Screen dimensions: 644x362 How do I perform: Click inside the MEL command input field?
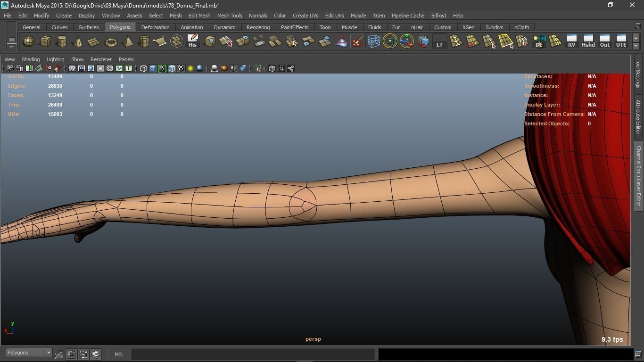coord(253,354)
